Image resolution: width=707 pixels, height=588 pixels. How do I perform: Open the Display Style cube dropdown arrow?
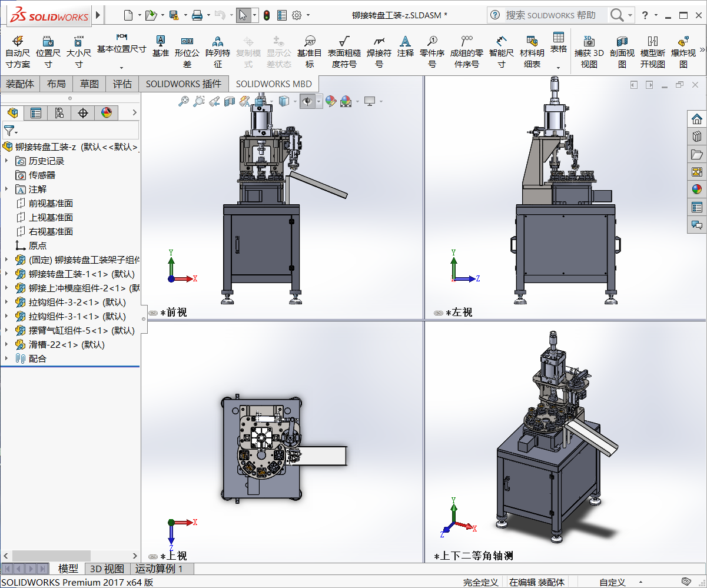(x=296, y=101)
